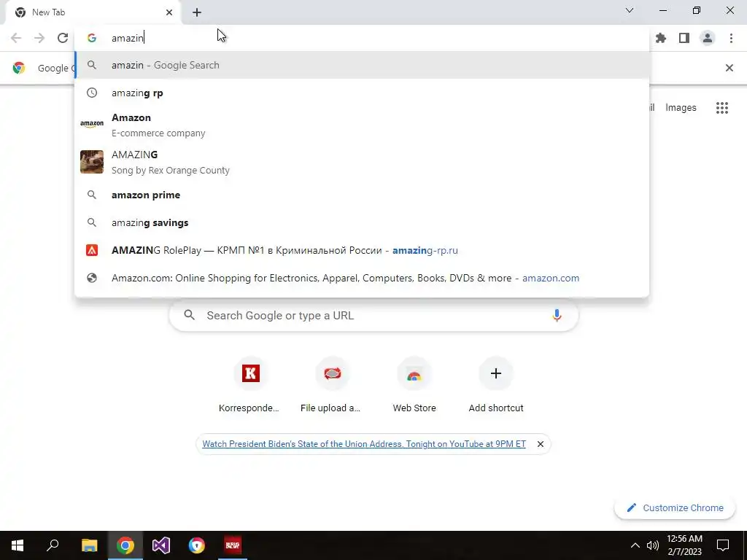The height and width of the screenshot is (560, 747).
Task: Open Visual Studio from the taskbar
Action: coord(161,545)
